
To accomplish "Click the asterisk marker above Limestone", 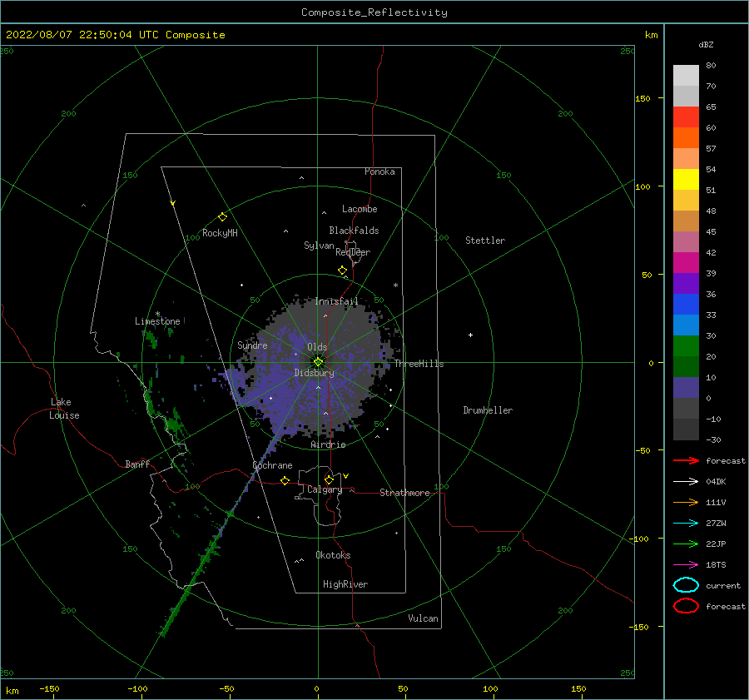I will (x=157, y=314).
